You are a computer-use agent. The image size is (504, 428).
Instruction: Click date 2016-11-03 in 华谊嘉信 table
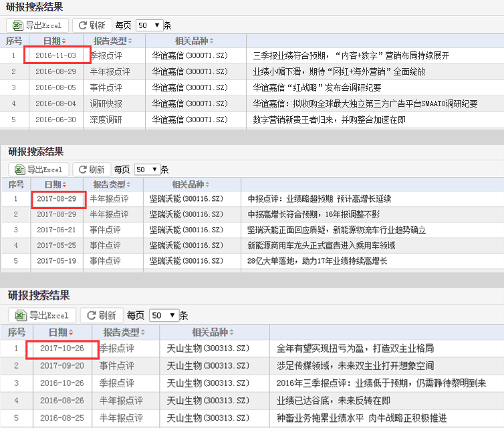point(56,55)
